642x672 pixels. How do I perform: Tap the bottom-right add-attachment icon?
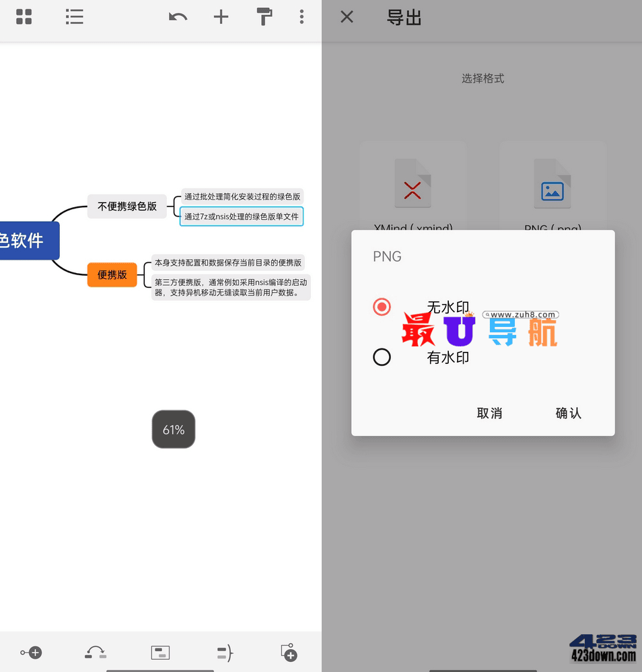(289, 652)
